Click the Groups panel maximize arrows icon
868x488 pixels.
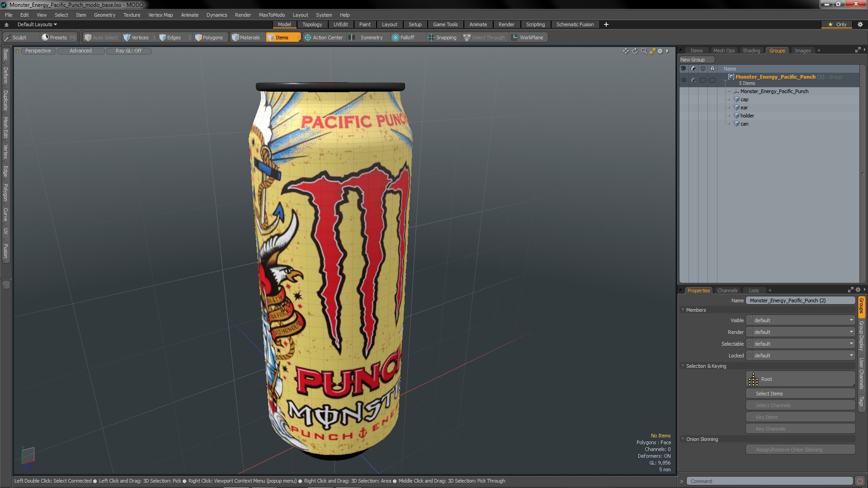click(858, 50)
